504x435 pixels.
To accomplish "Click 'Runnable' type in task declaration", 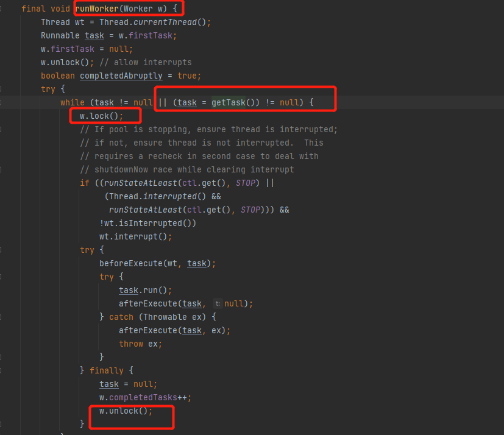I will tap(60, 36).
